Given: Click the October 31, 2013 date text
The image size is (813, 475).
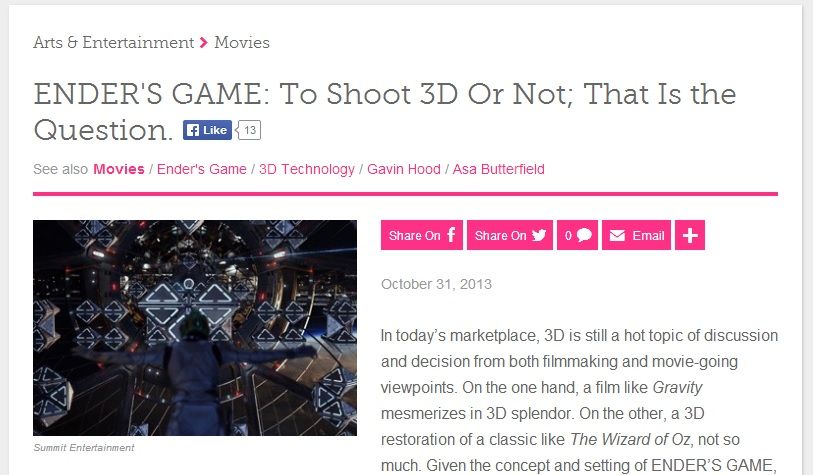Looking at the screenshot, I should (436, 284).
